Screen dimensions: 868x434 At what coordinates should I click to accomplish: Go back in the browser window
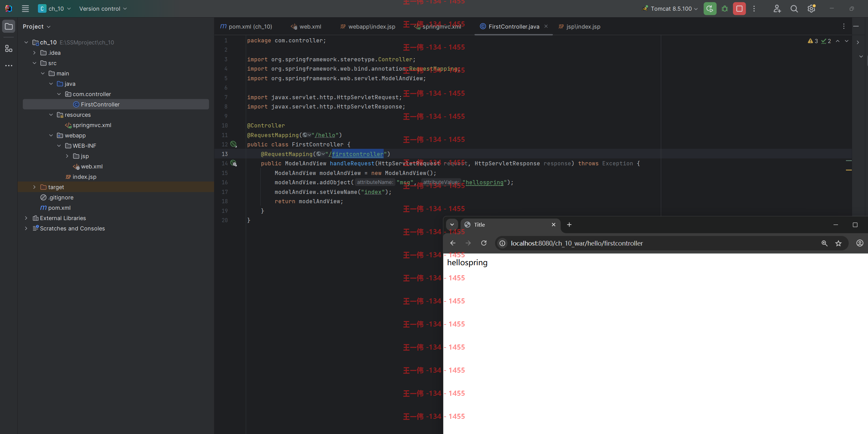tap(453, 243)
